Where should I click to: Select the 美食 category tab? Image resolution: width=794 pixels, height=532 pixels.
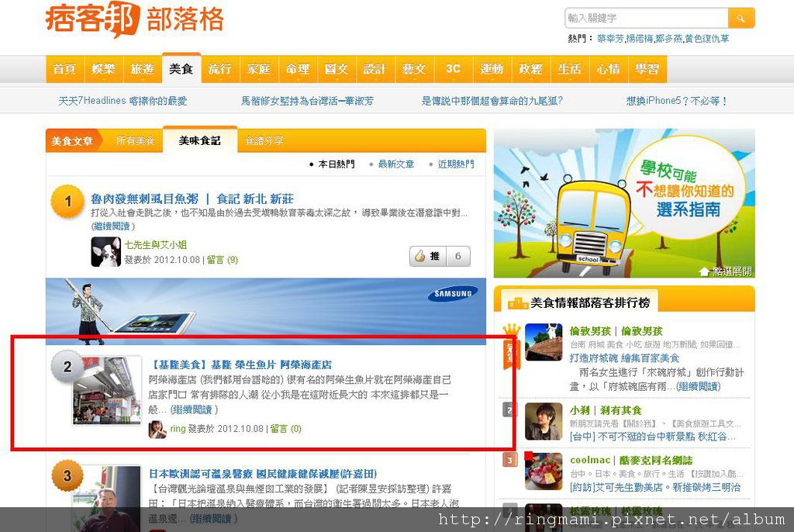coord(181,68)
